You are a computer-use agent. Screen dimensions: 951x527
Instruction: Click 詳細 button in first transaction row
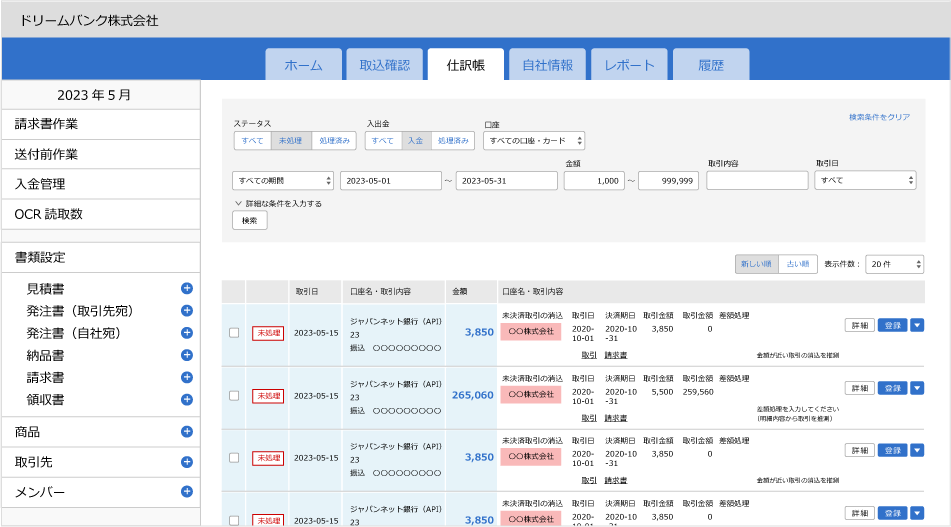tap(859, 326)
